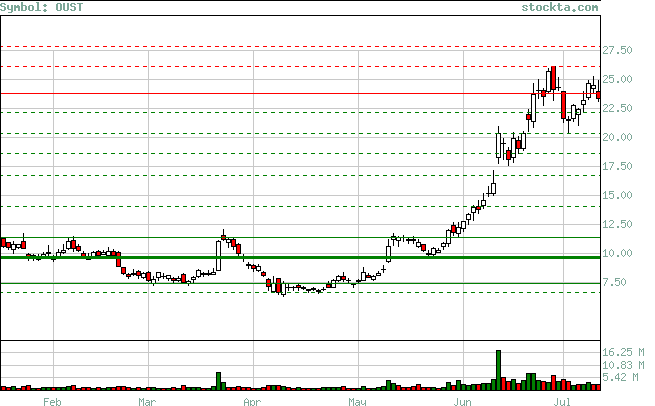Viewport: 655px width, 406px height.
Task: Click the 16.25 M volume label
Action: (x=623, y=353)
